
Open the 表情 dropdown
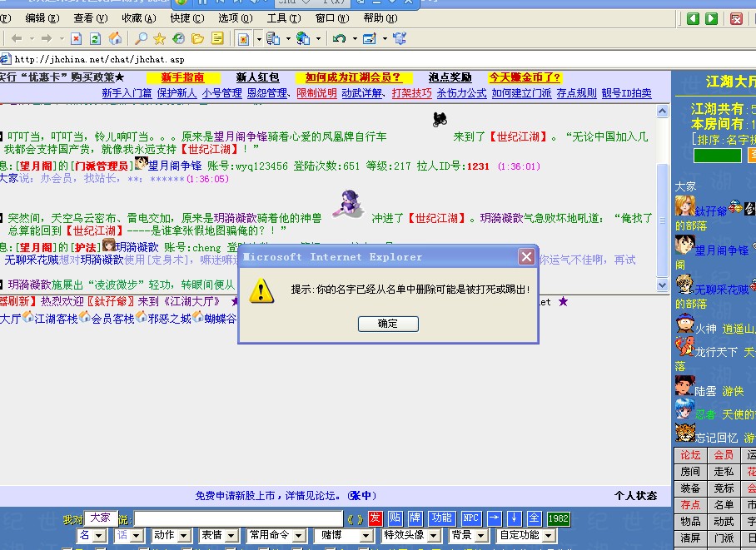pos(219,536)
